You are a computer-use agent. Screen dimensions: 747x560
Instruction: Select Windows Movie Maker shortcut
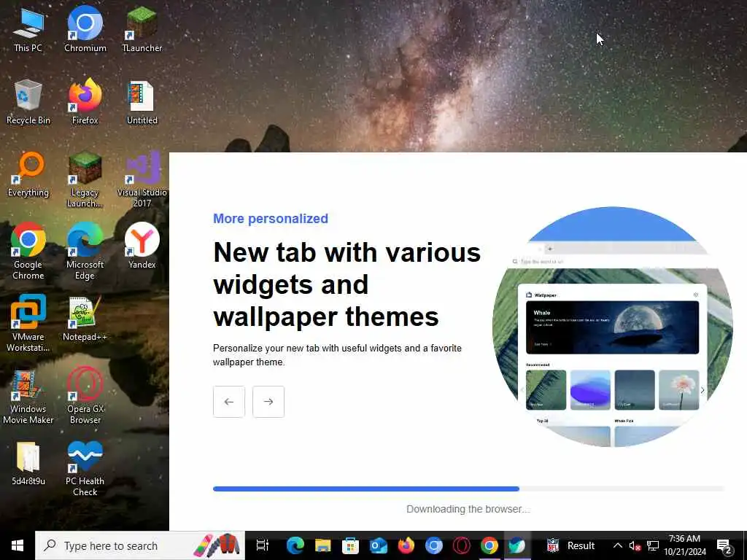coord(28,395)
